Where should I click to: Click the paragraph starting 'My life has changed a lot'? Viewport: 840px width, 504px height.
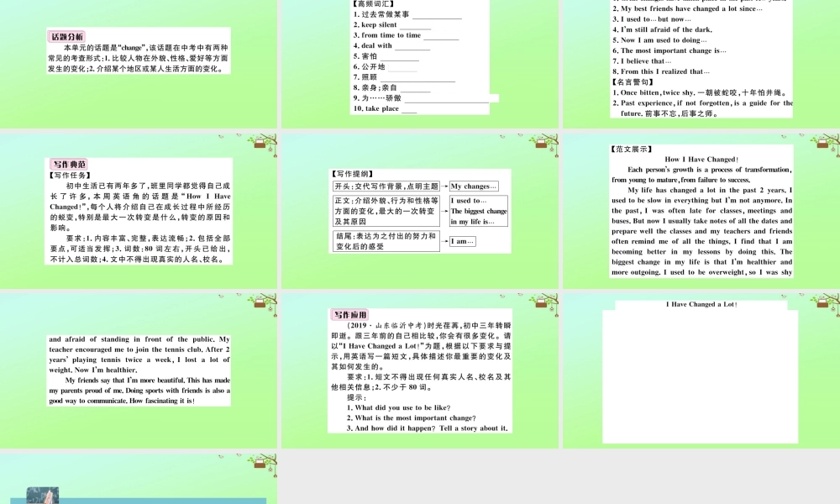(x=701, y=231)
